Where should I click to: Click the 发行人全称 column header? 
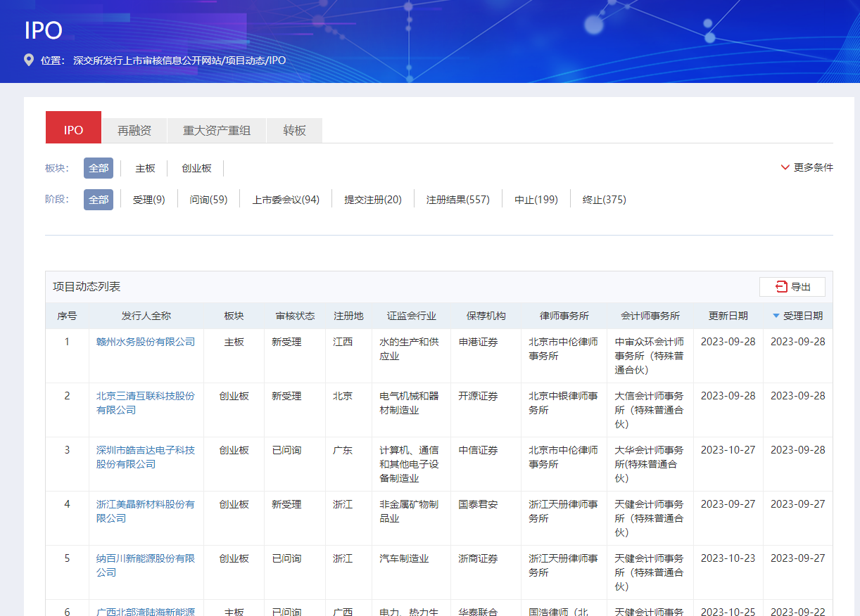point(146,316)
